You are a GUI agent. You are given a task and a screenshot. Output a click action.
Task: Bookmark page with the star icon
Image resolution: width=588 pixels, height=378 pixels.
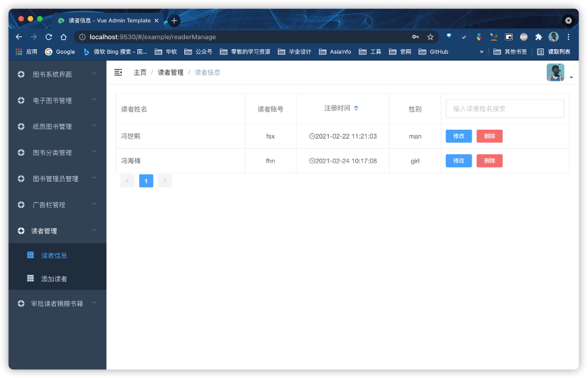pyautogui.click(x=430, y=37)
